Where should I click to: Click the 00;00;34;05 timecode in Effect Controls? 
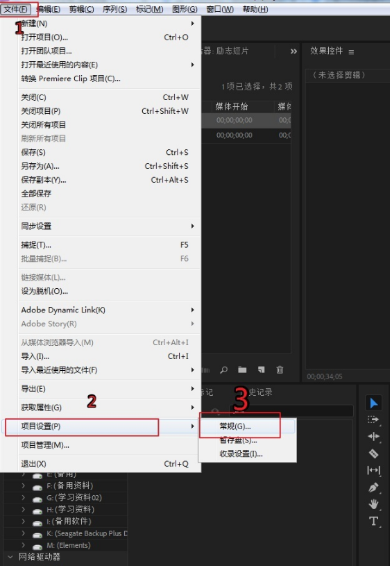(325, 377)
